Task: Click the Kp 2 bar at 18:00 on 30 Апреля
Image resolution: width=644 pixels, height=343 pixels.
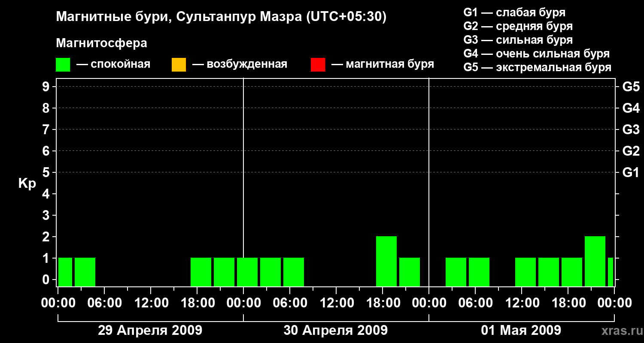Action: click(386, 261)
